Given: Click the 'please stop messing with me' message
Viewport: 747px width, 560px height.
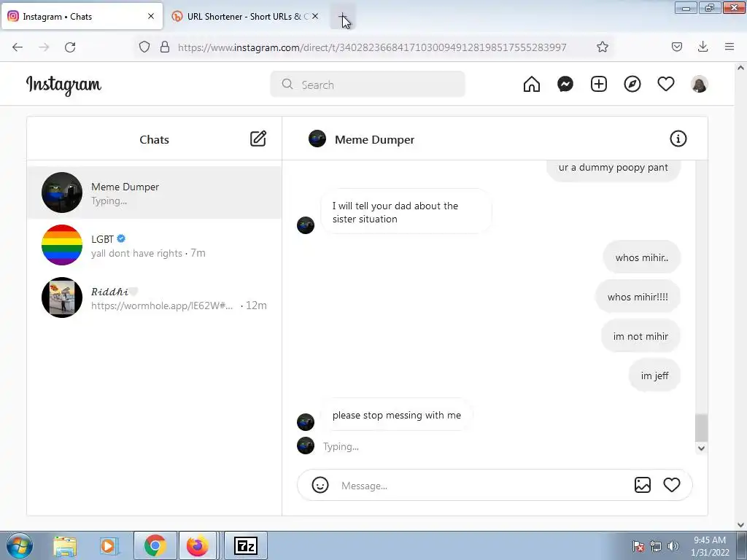Looking at the screenshot, I should (396, 415).
